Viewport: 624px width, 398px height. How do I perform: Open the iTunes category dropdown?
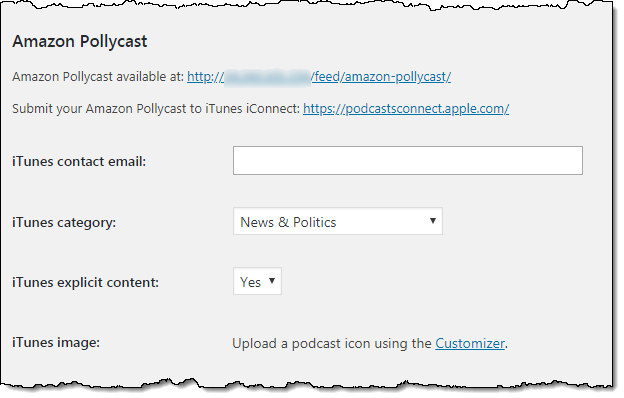click(x=337, y=221)
